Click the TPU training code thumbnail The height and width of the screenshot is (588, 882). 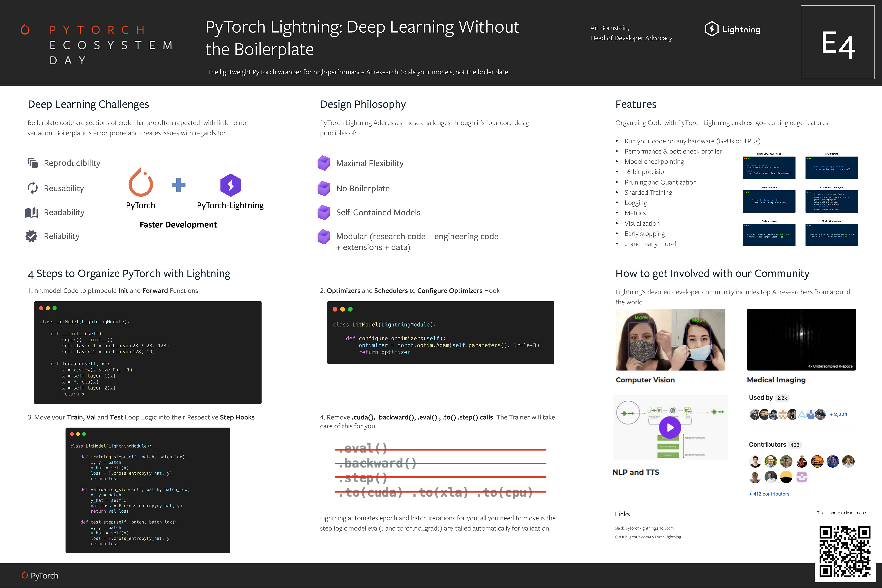[x=831, y=168]
